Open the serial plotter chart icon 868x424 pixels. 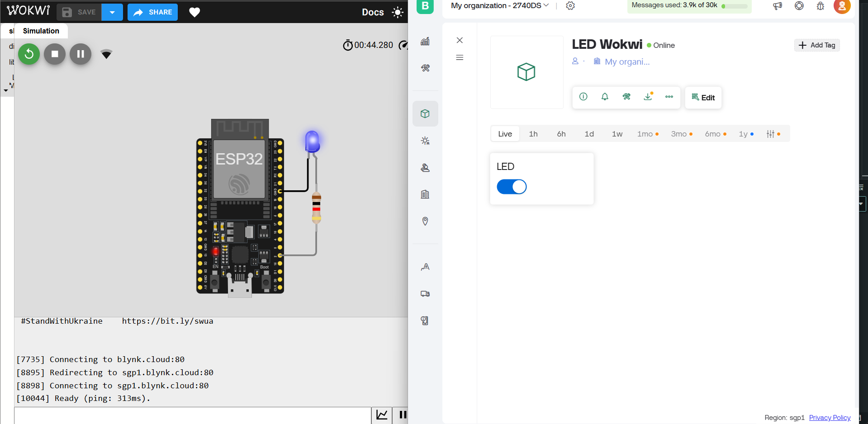coord(382,415)
